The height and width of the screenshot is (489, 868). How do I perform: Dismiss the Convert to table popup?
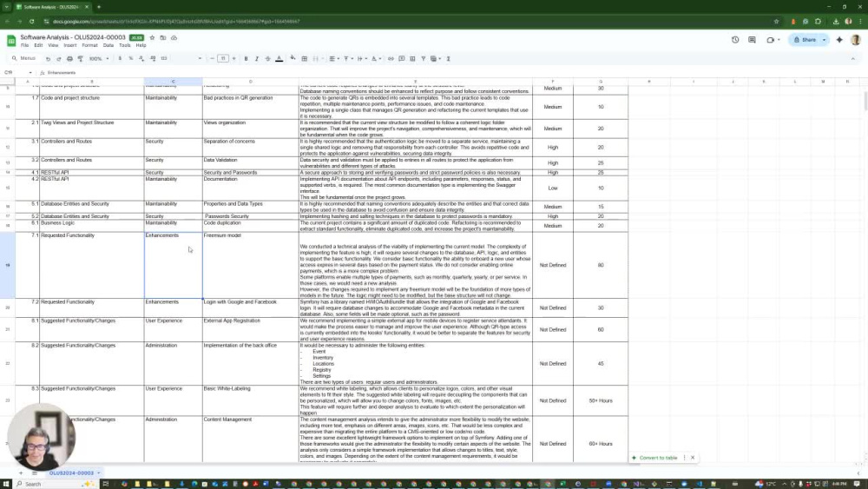693,458
